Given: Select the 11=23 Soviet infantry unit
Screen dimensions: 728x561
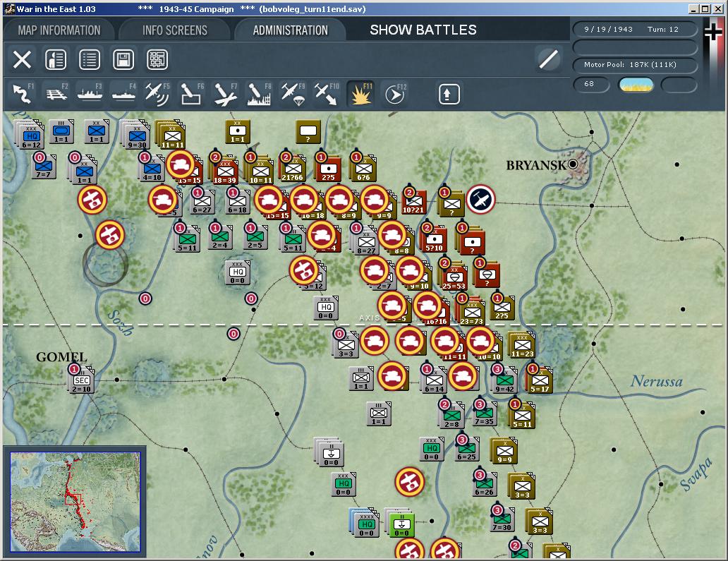Looking at the screenshot, I should [x=522, y=346].
